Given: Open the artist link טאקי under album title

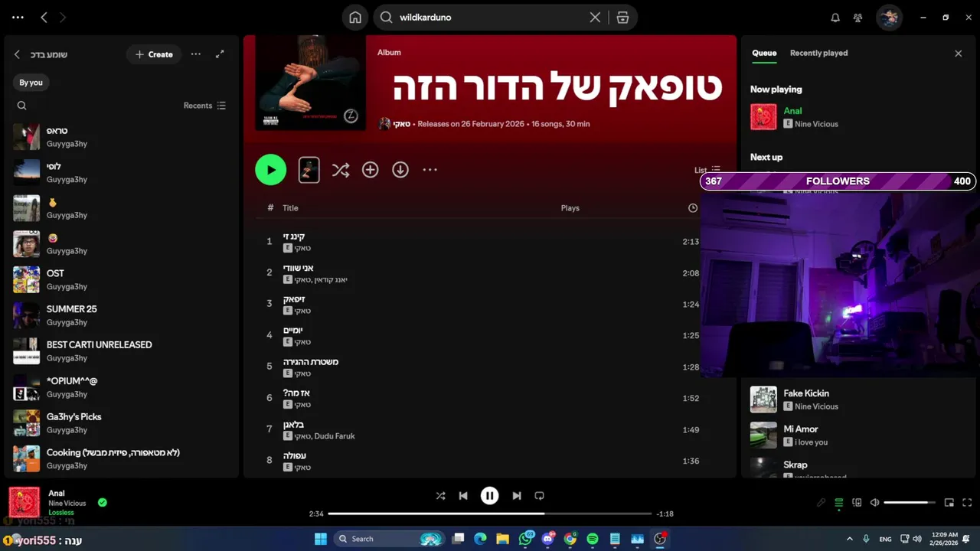Looking at the screenshot, I should pyautogui.click(x=402, y=124).
